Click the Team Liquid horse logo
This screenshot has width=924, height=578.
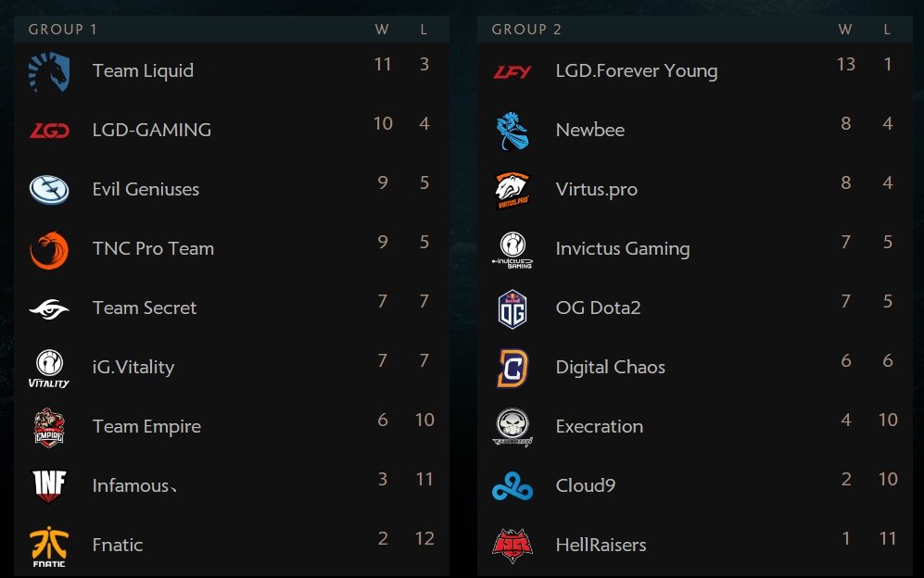point(49,71)
